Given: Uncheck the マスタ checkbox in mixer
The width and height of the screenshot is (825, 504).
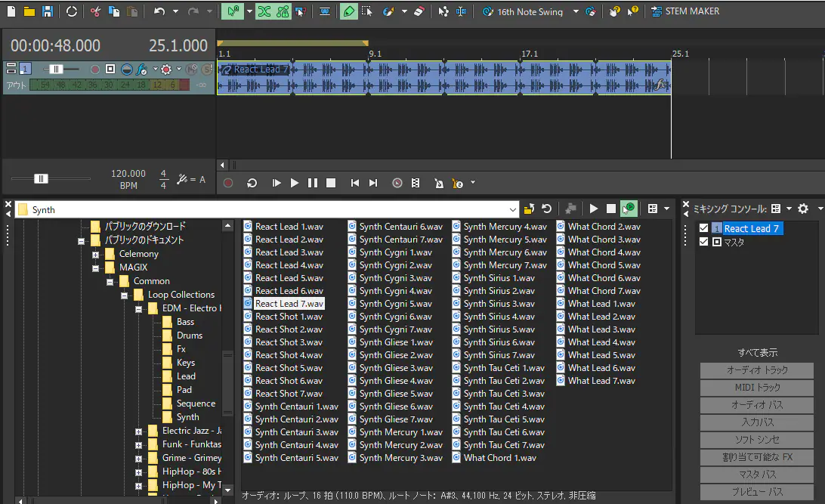Looking at the screenshot, I should click(704, 242).
